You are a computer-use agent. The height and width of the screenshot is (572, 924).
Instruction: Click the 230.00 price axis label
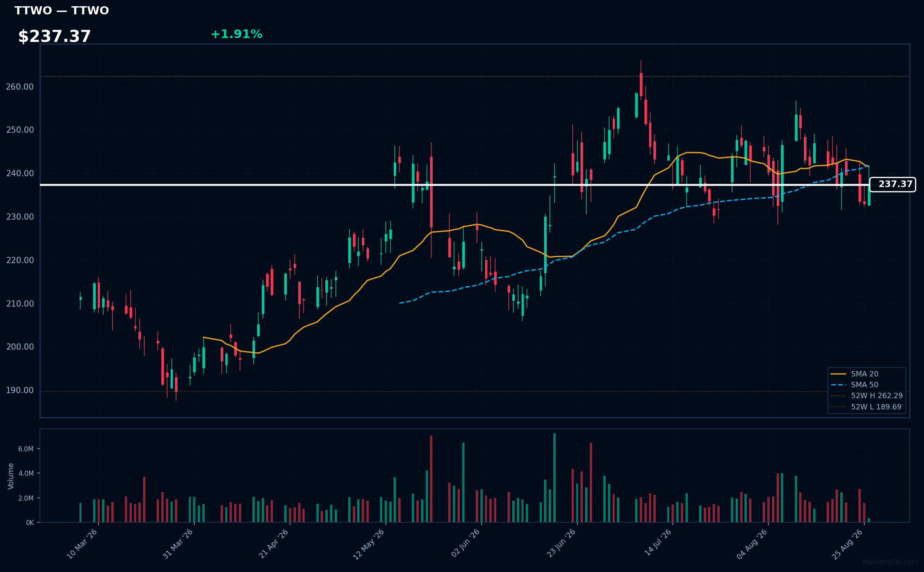click(20, 217)
